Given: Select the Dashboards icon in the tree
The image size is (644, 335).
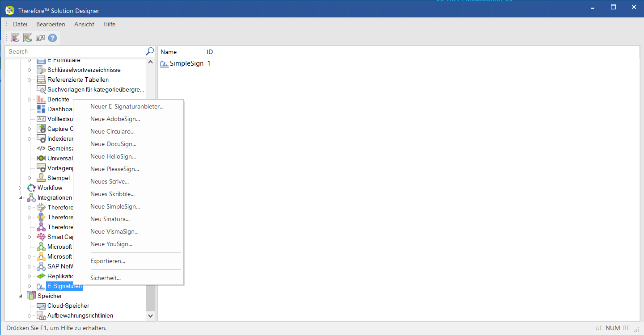Looking at the screenshot, I should (x=40, y=109).
